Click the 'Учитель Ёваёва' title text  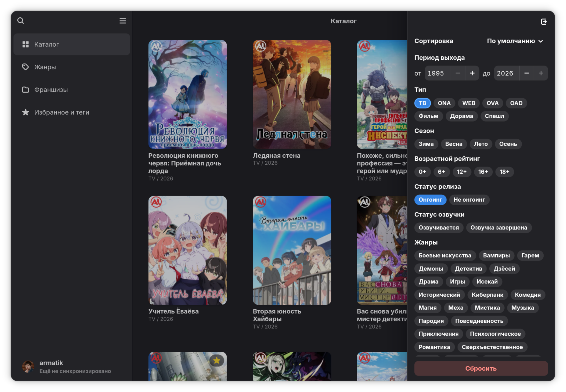[174, 311]
